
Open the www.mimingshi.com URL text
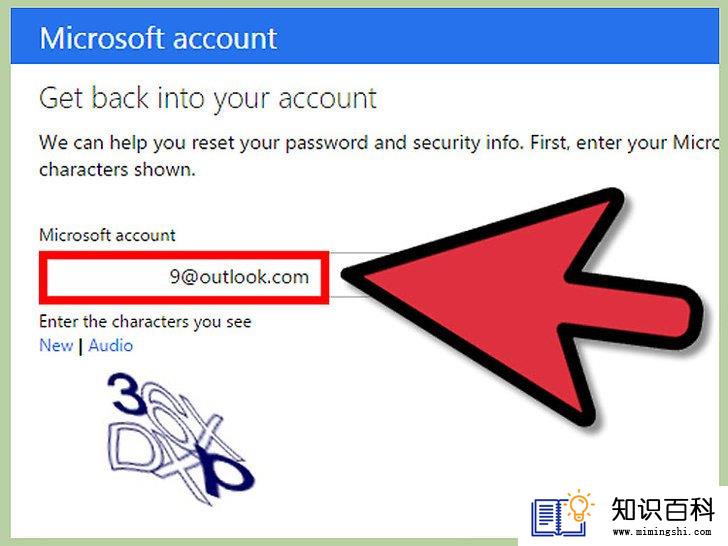(x=662, y=531)
